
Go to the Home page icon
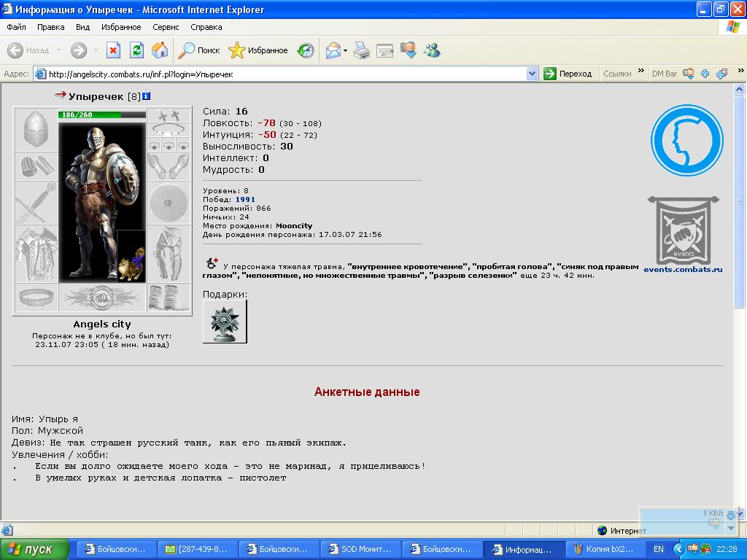pyautogui.click(x=160, y=50)
